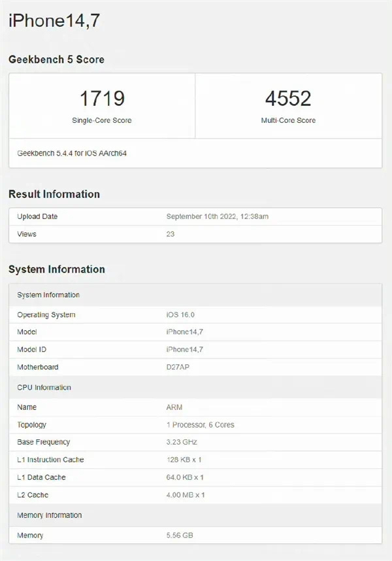Click the single-core score 1719
Image resolution: width=392 pixels, height=561 pixels.
tap(102, 99)
